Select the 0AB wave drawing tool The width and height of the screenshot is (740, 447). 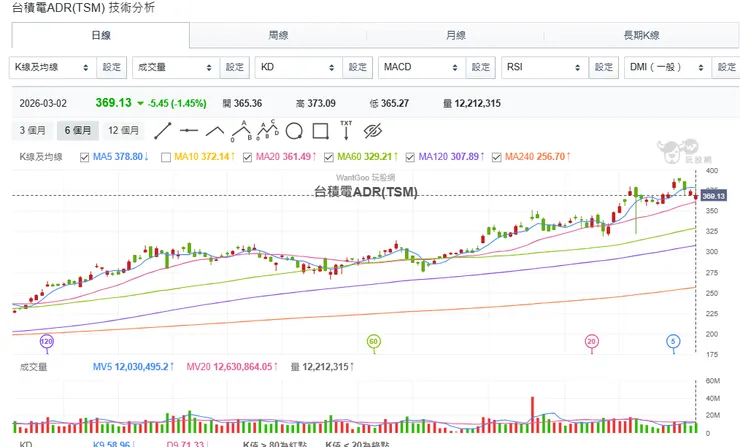point(241,131)
